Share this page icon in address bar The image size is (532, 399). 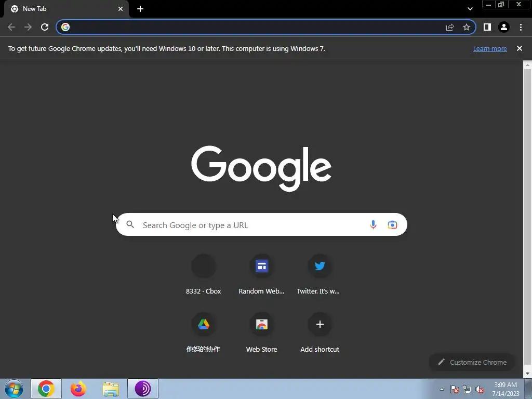[450, 27]
